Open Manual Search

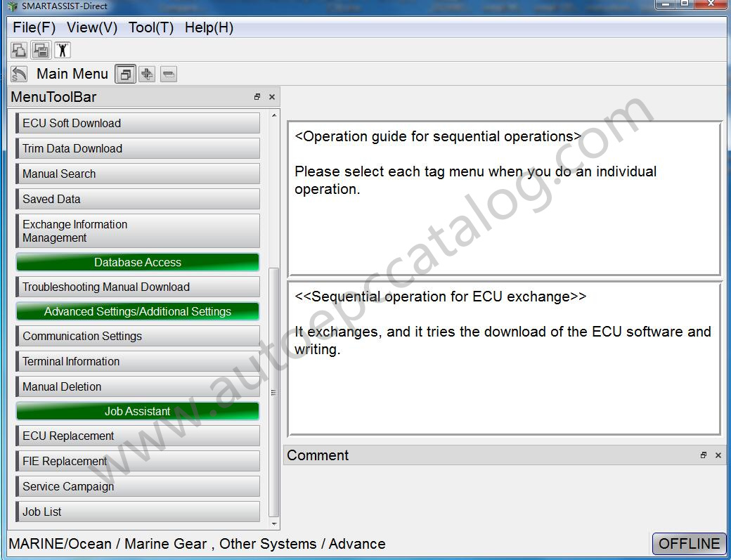[x=138, y=174]
